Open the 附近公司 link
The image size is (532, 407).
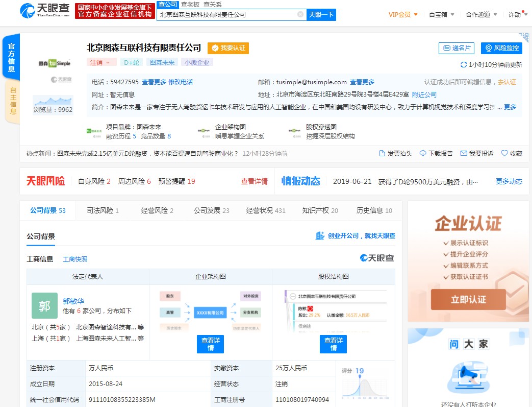coord(424,94)
